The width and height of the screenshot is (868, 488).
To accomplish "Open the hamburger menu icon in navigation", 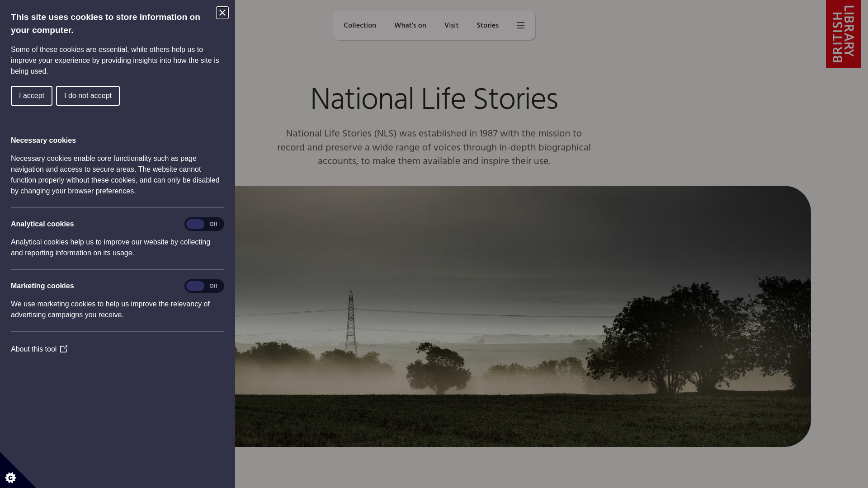I will 521,25.
